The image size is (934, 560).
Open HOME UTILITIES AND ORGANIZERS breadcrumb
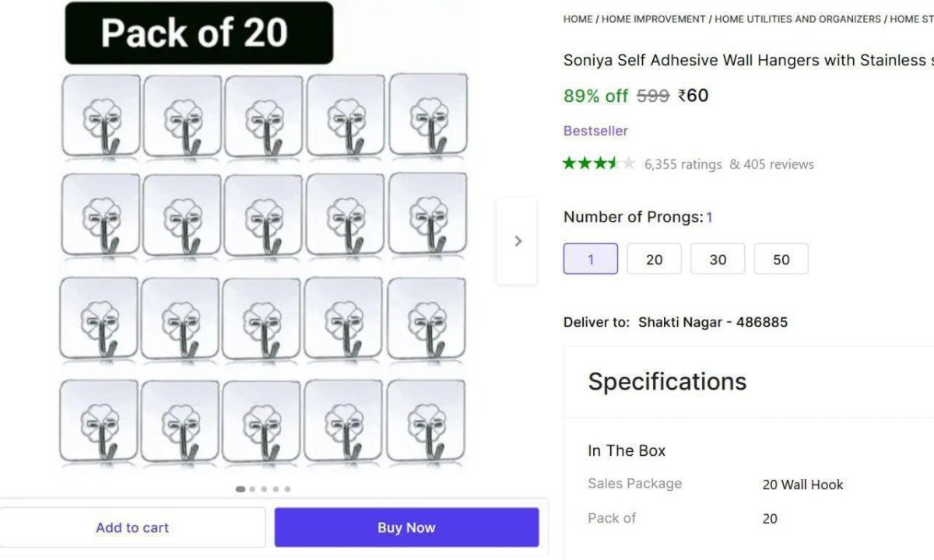coord(798,19)
